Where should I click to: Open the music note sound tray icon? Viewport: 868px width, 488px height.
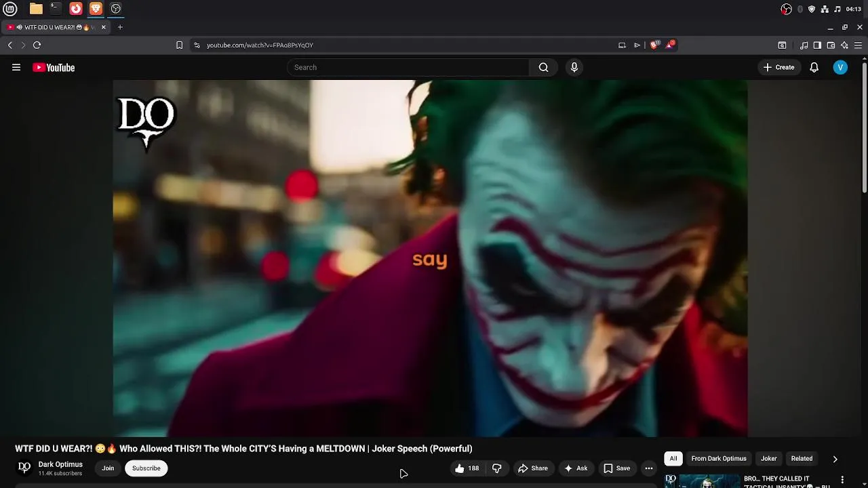point(837,9)
